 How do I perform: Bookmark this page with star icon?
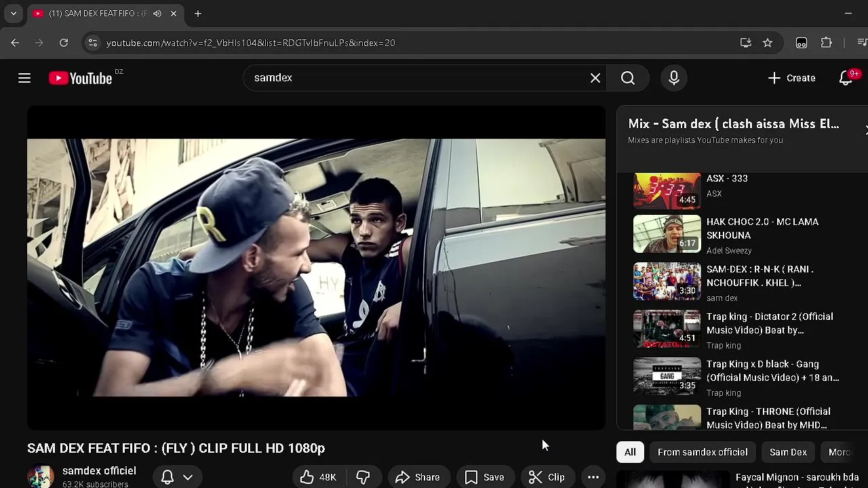click(768, 43)
